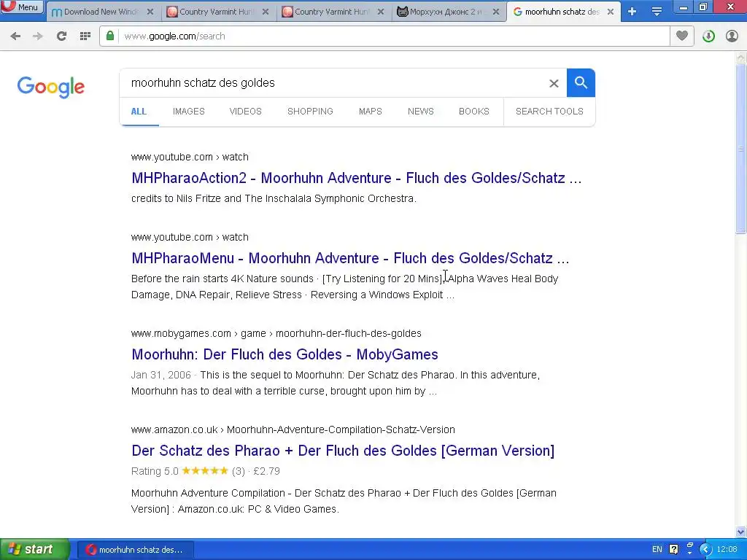Click the 12:08 clock
The width and height of the screenshot is (747, 560).
tap(727, 550)
